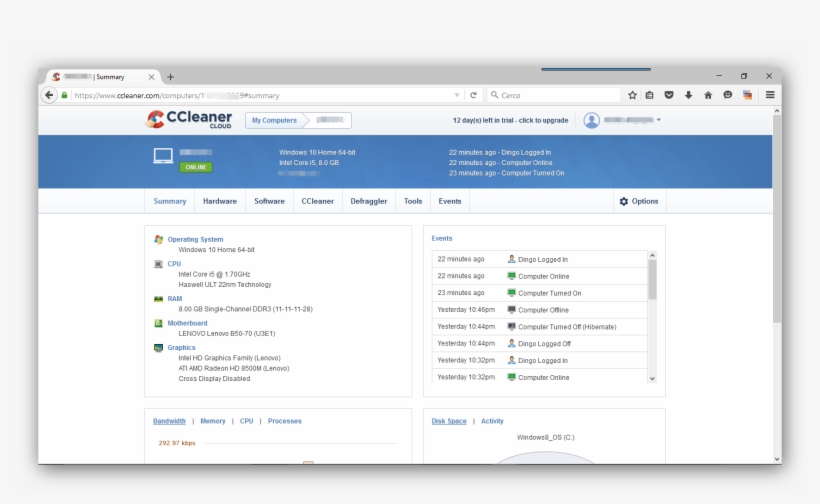Open downloads with the down arrow icon
The width and height of the screenshot is (820, 504).
(688, 95)
